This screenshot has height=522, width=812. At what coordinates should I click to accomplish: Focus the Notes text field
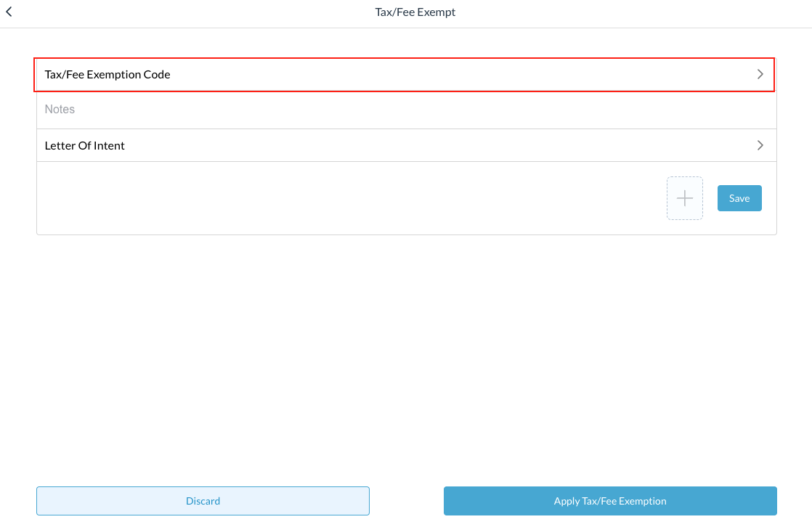[x=405, y=110]
